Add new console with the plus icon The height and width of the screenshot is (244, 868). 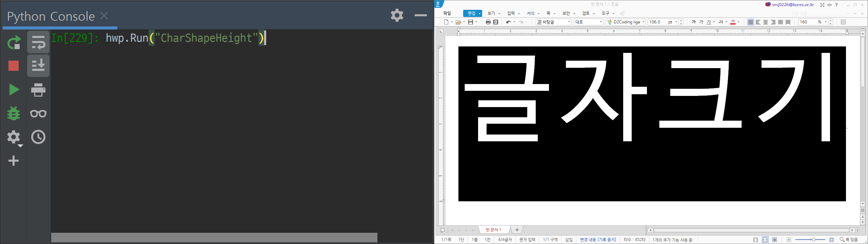coord(14,161)
